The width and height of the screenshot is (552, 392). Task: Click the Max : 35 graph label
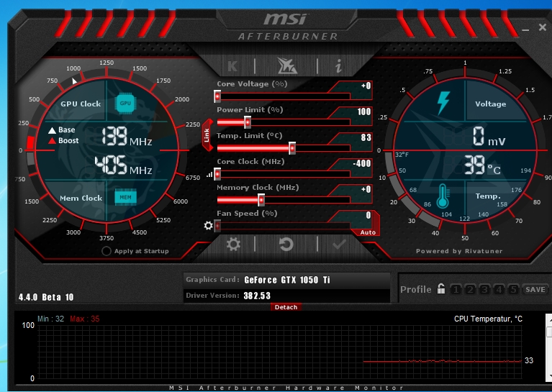click(x=84, y=319)
